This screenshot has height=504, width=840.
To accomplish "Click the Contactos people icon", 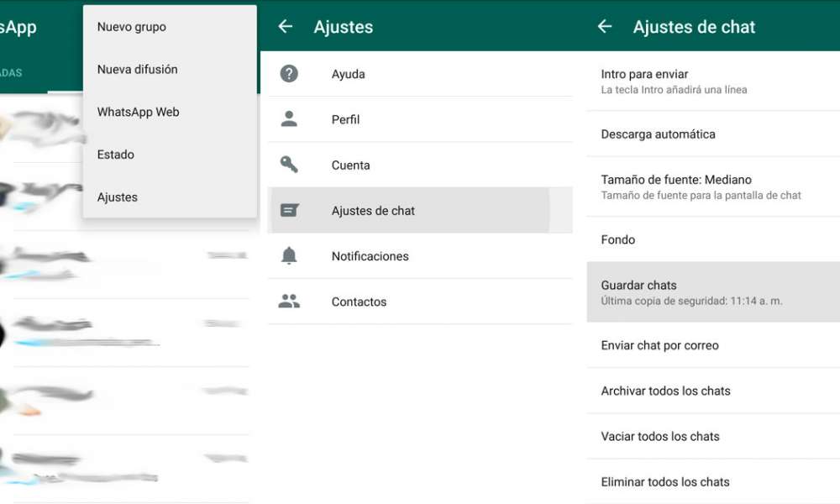I will click(289, 301).
